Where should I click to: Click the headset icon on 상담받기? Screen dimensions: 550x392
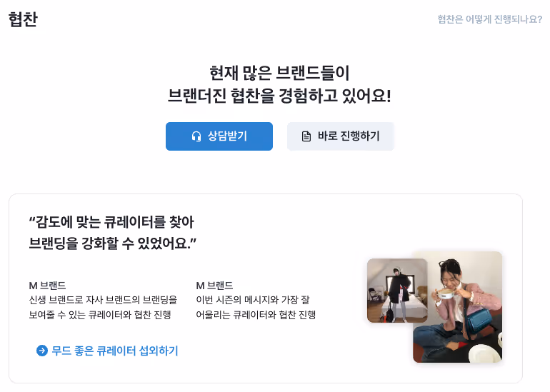pyautogui.click(x=196, y=136)
